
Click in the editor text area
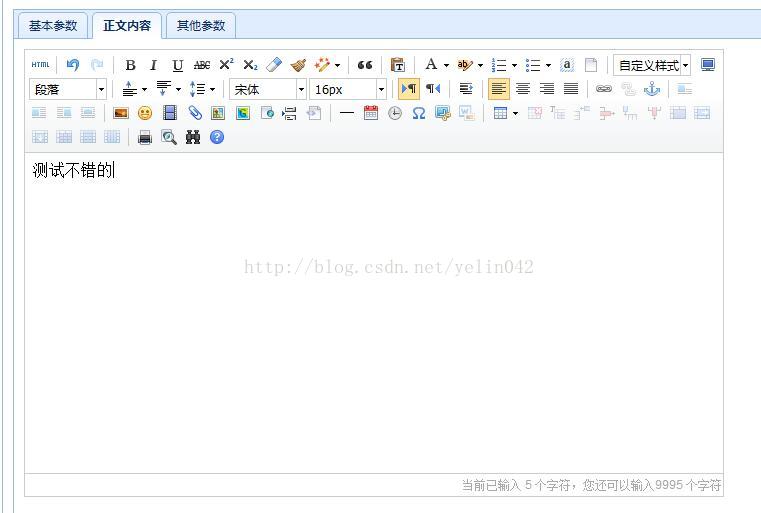pos(374,313)
